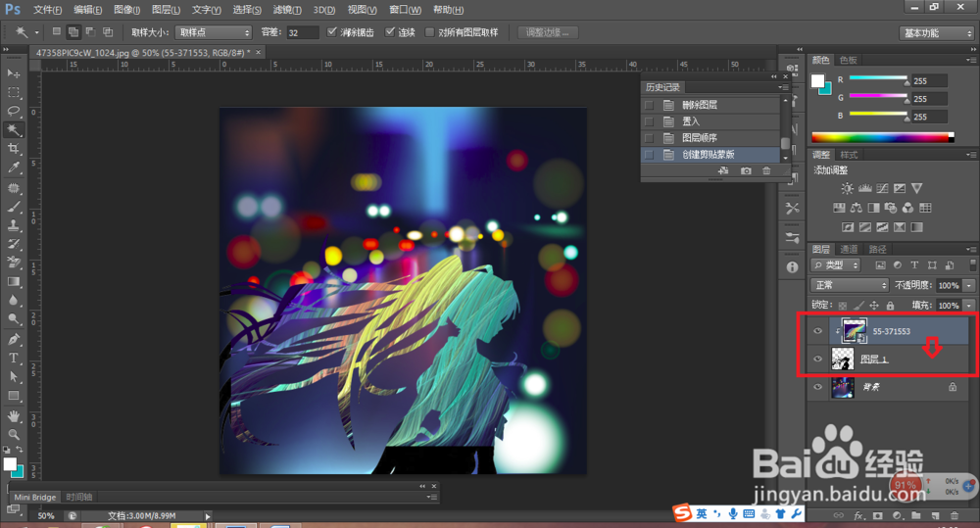Open History panel flyout menu

point(783,87)
